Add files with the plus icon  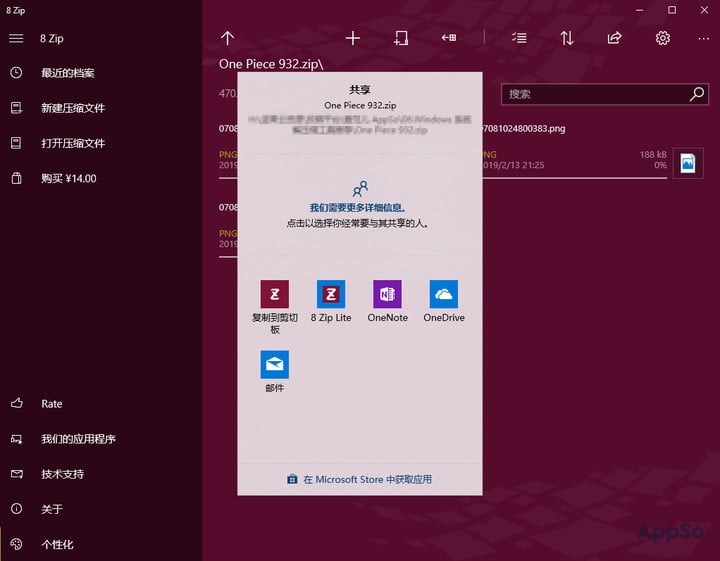coord(353,38)
